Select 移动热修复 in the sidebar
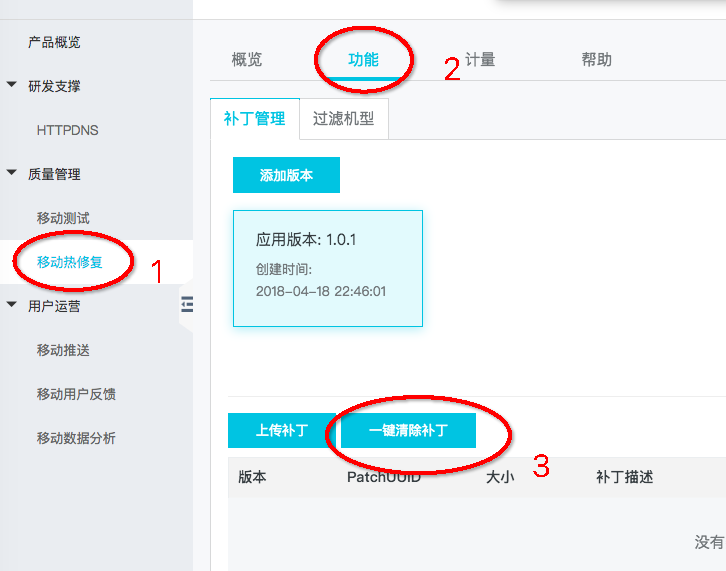This screenshot has height=571, width=726. click(x=70, y=262)
